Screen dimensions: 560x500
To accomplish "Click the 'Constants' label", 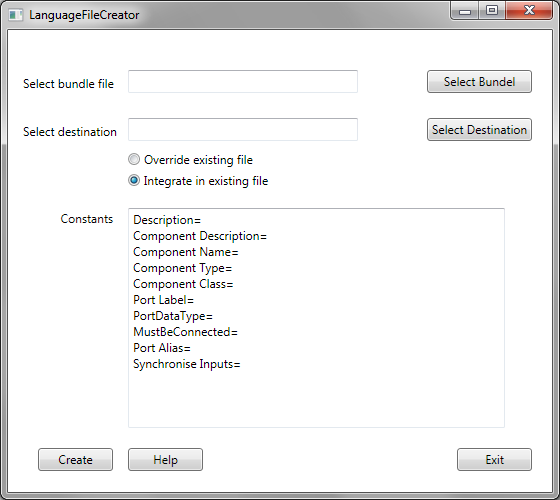I will click(x=86, y=219).
